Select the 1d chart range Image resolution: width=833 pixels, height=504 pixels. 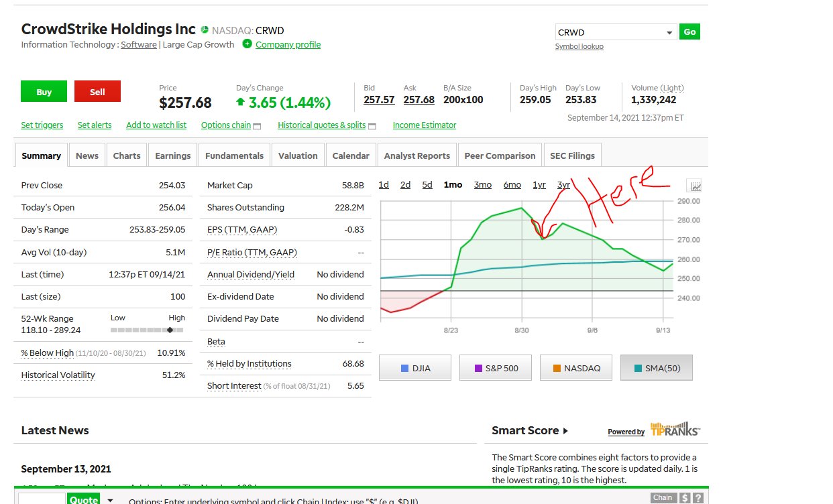384,185
